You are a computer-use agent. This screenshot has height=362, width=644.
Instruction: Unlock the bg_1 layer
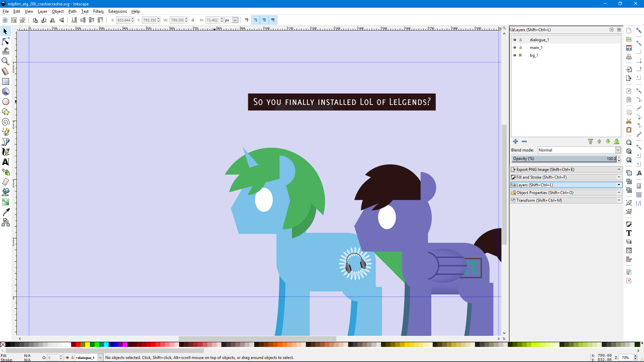coord(521,55)
